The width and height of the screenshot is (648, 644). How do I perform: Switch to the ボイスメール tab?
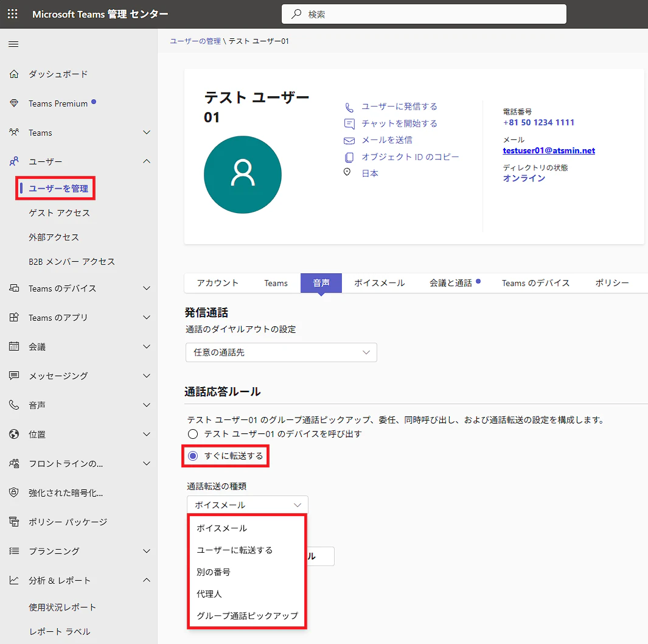point(380,283)
